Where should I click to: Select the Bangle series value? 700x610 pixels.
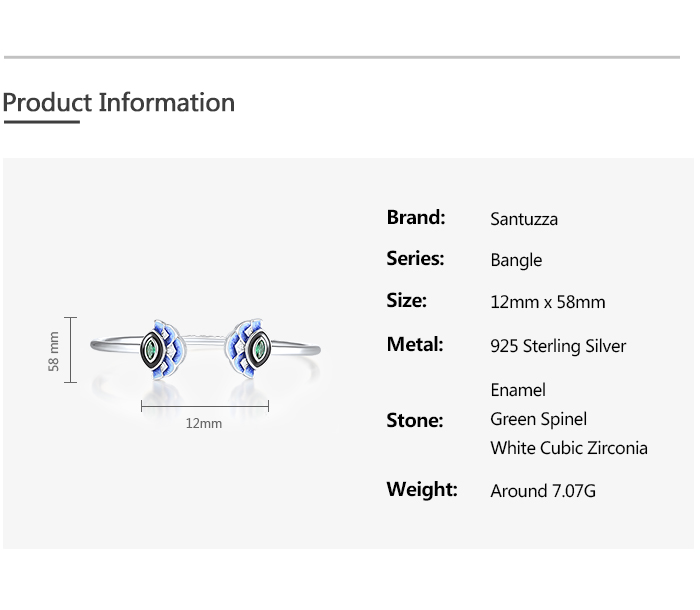[x=516, y=260]
